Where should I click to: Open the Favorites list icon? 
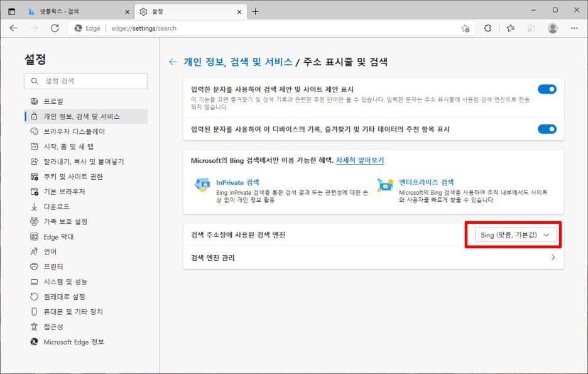[510, 28]
